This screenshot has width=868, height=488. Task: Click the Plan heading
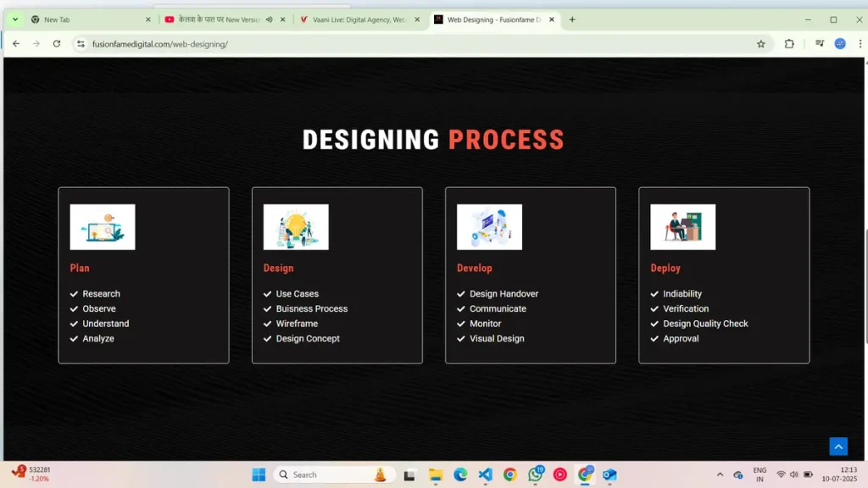point(80,268)
